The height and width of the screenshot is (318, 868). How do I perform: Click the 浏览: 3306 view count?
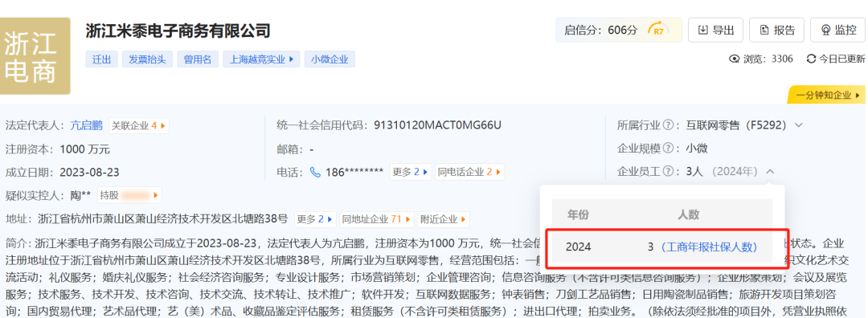[x=768, y=59]
